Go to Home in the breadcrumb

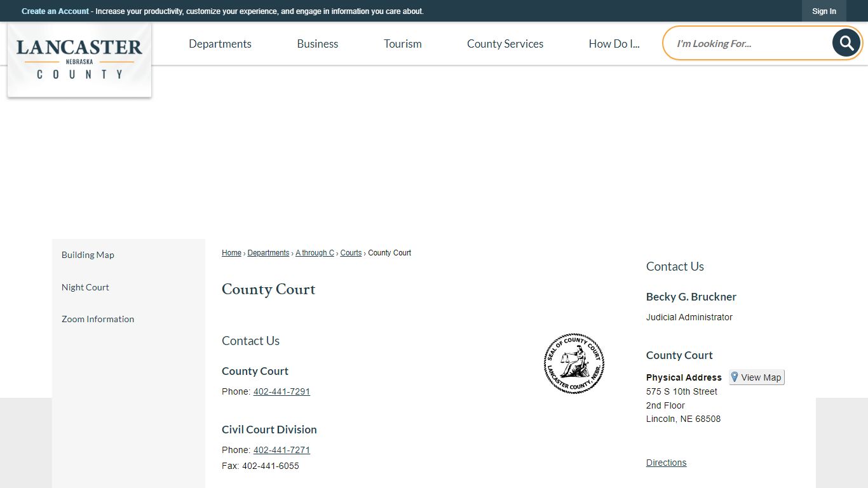click(x=231, y=253)
